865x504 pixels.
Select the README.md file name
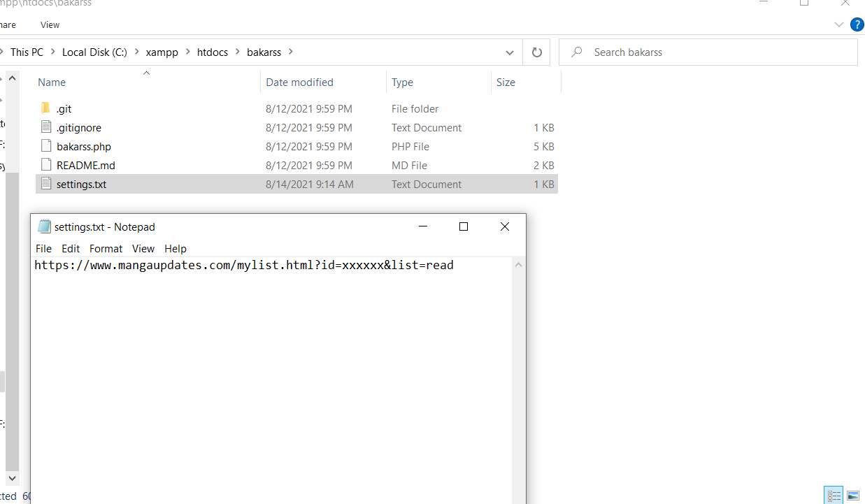(86, 166)
